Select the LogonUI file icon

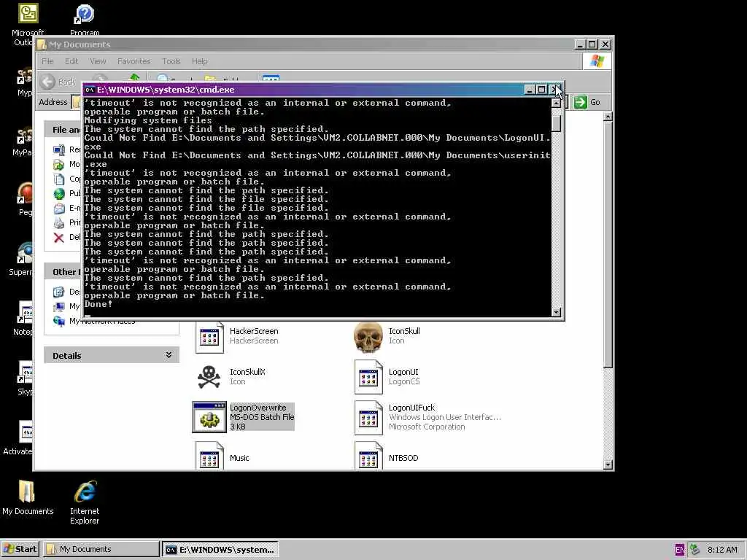(x=368, y=377)
